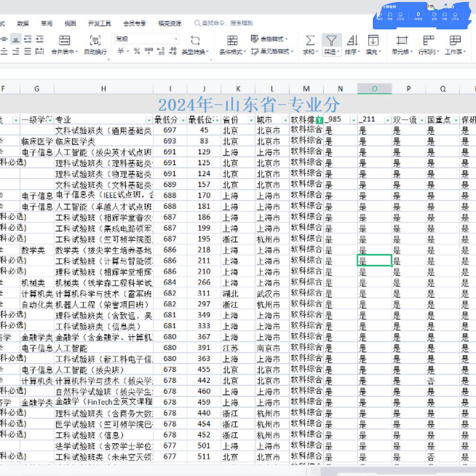Image resolution: width=476 pixels, height=476 pixels.
Task: Open the number format launcher below decimals
Action: 211,60
